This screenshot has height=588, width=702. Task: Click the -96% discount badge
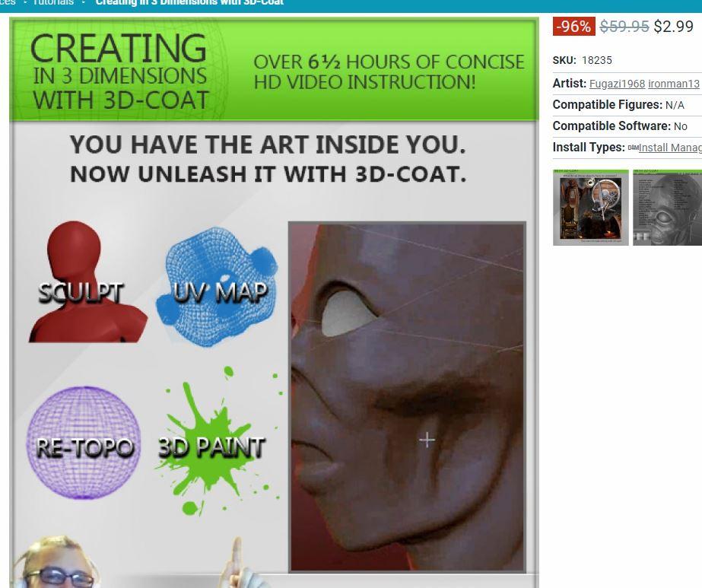[x=573, y=26]
